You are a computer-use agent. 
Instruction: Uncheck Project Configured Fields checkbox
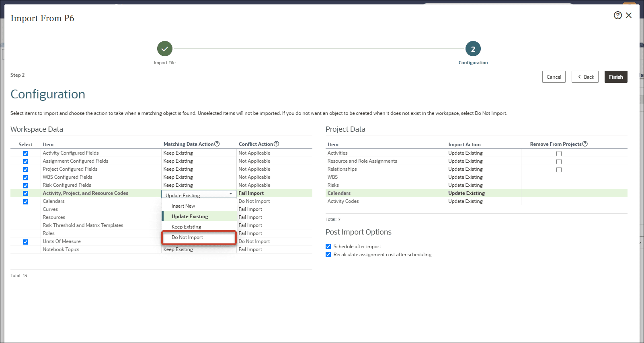[x=26, y=169]
